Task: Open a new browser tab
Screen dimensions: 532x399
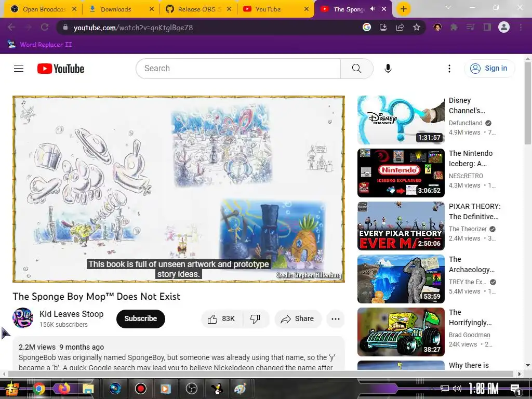Action: pyautogui.click(x=403, y=9)
